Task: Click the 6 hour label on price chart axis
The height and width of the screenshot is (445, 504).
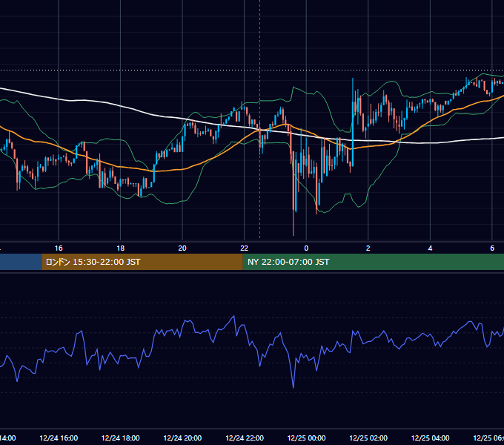Action: (x=492, y=248)
